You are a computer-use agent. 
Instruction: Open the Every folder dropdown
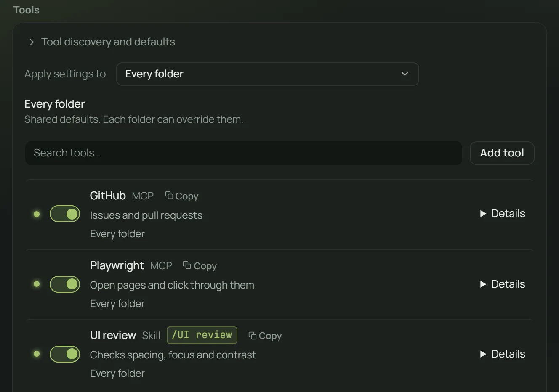267,74
